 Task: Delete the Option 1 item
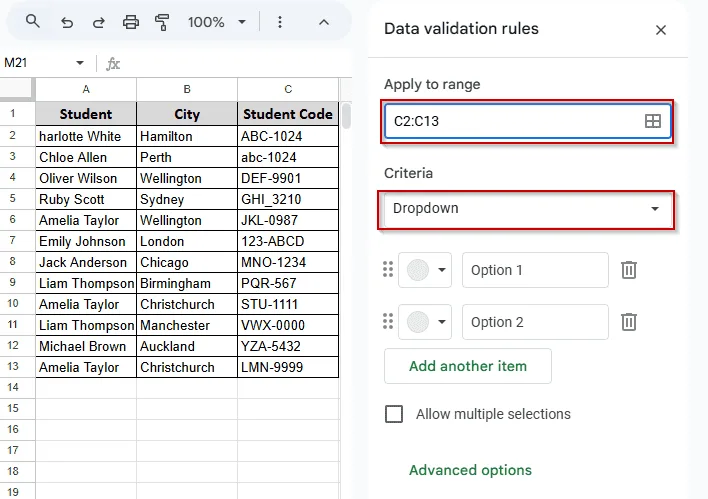pyautogui.click(x=629, y=270)
